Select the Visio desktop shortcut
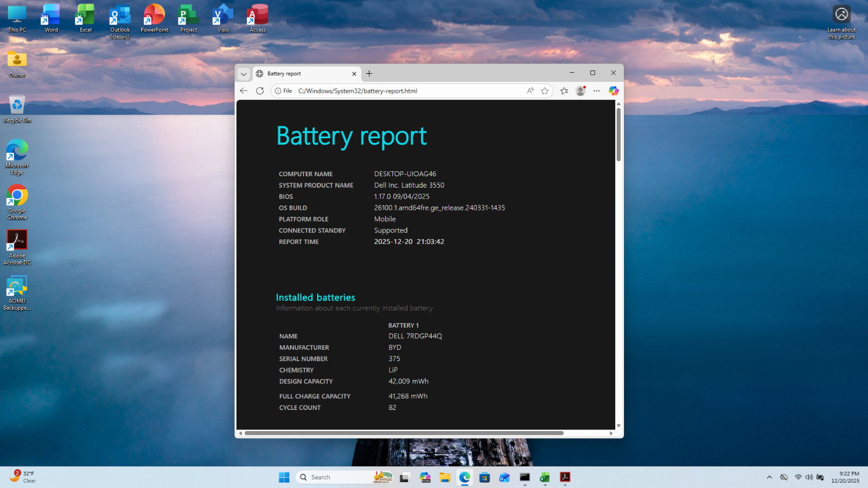The image size is (868, 488). point(223,18)
